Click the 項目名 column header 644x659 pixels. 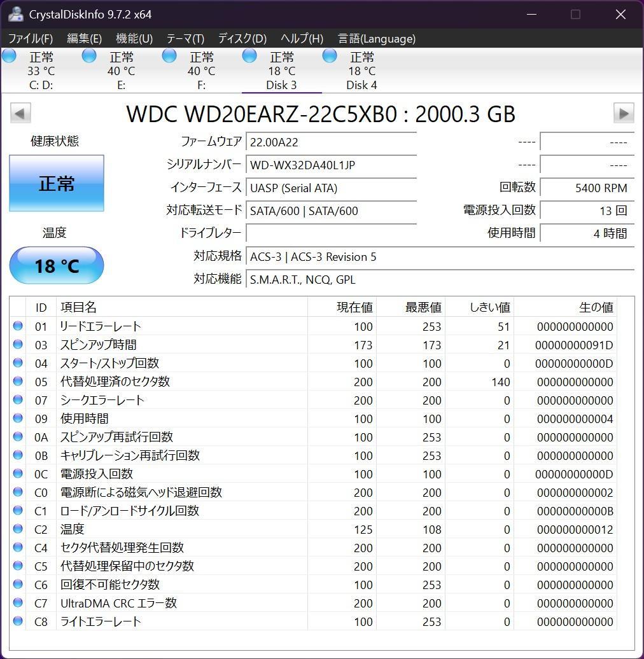(181, 307)
